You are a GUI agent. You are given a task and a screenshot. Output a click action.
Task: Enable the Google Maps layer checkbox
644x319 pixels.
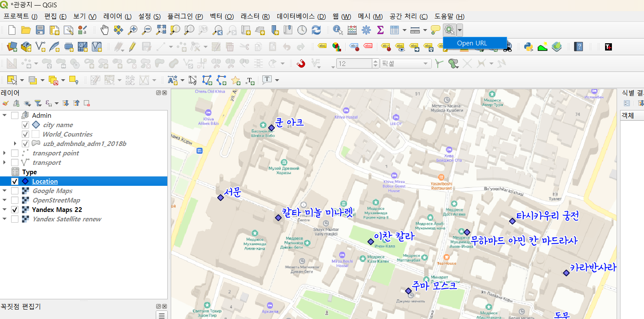click(x=15, y=191)
